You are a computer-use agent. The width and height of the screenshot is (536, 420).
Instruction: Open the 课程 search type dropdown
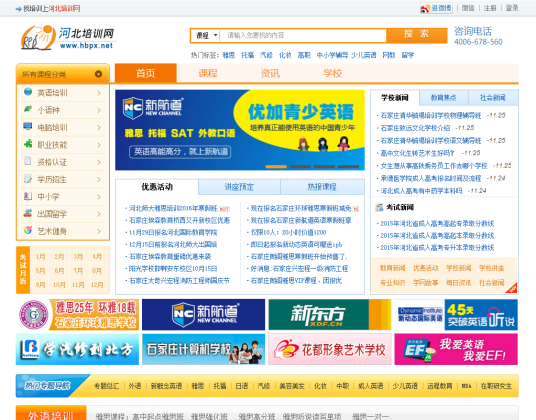click(205, 35)
